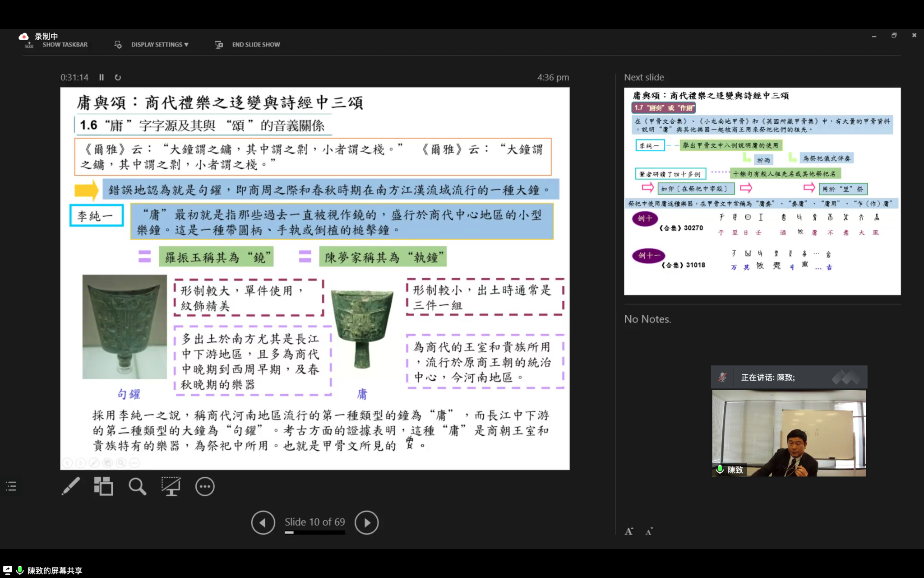Click the next slide preview thumbnail
924x578 pixels.
(x=762, y=191)
